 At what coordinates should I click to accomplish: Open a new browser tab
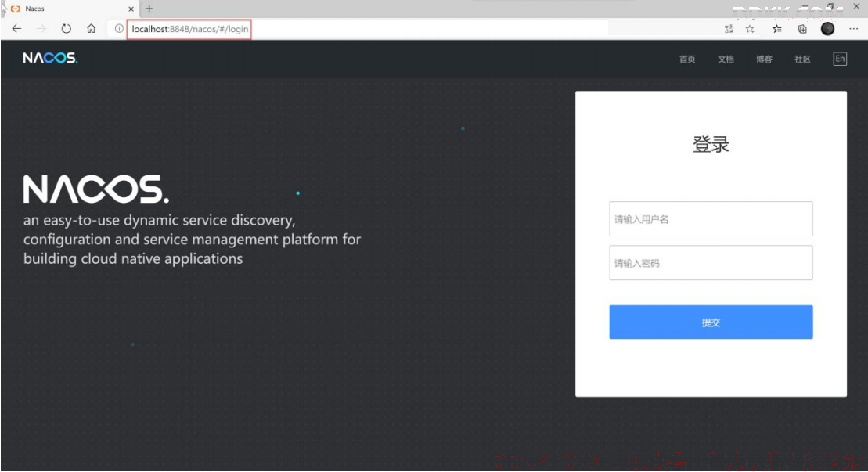point(149,9)
